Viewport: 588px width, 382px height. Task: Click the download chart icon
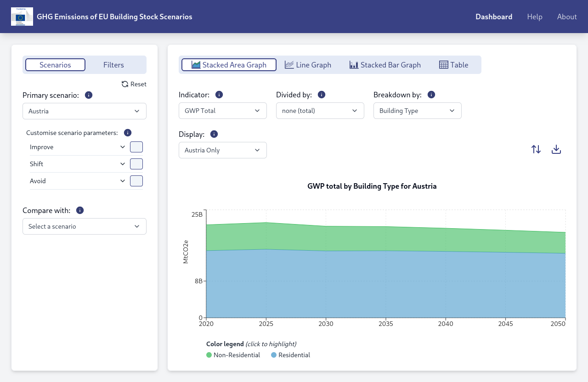pyautogui.click(x=556, y=149)
